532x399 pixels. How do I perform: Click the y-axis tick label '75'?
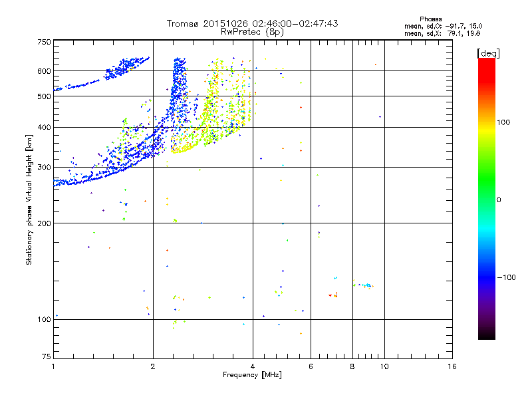[x=47, y=356]
